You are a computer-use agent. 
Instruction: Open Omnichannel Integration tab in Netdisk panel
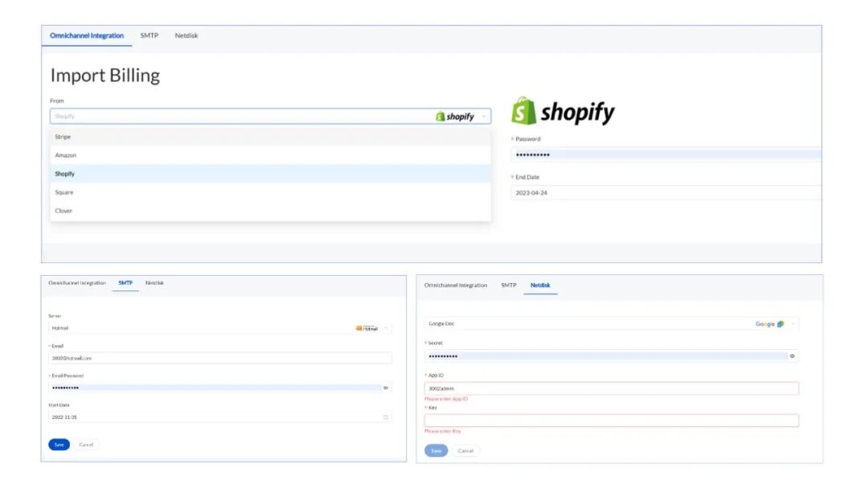(x=456, y=286)
